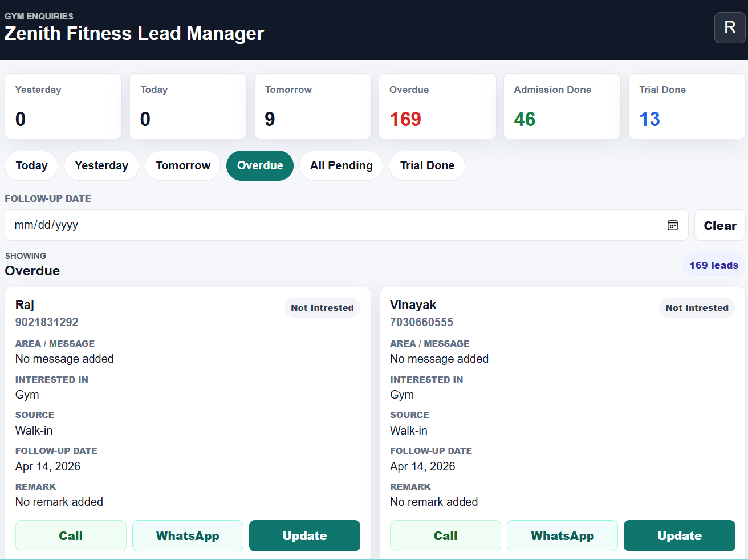Focus the follow-up date input field

[347, 225]
